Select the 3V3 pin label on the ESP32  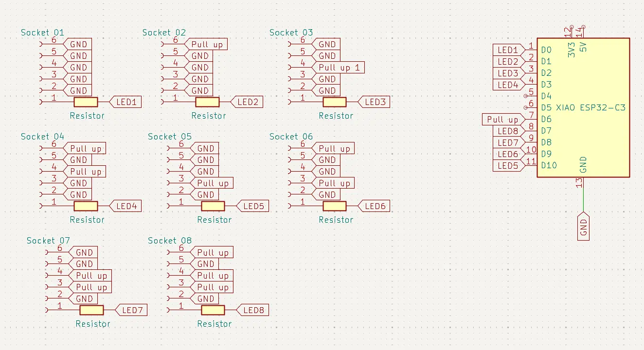[572, 50]
